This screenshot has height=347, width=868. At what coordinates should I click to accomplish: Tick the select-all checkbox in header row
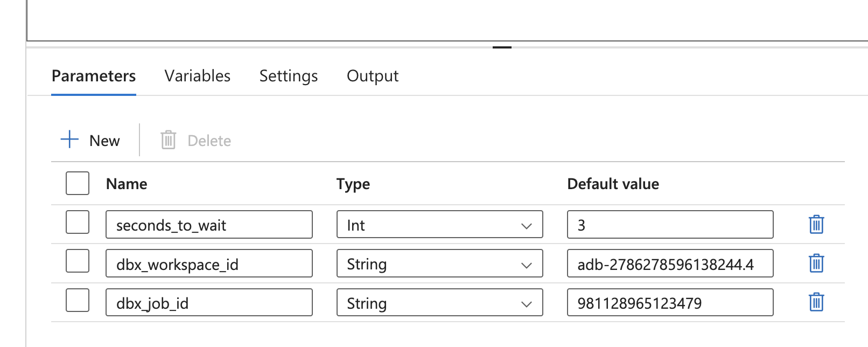(78, 183)
